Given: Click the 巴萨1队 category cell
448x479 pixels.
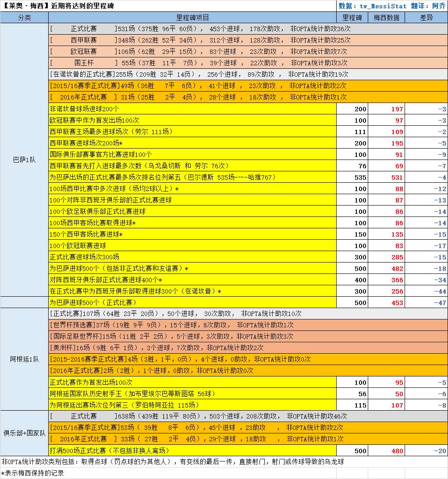Looking at the screenshot, I should pyautogui.click(x=24, y=160).
